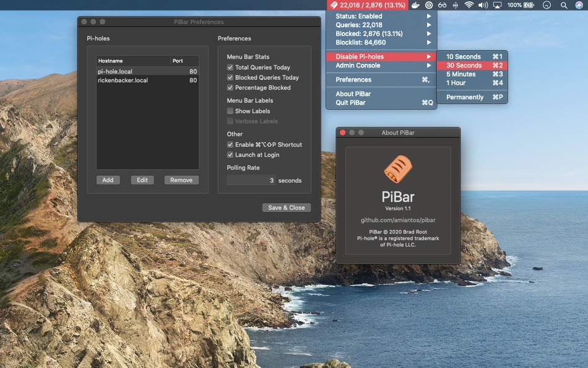Toggle Total Queries Today checkbox

pos(230,67)
